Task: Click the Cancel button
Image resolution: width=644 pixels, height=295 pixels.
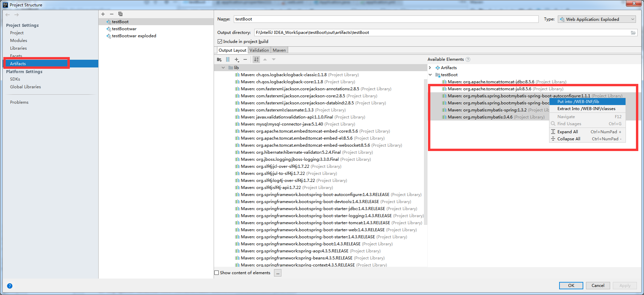Action: pyautogui.click(x=598, y=286)
